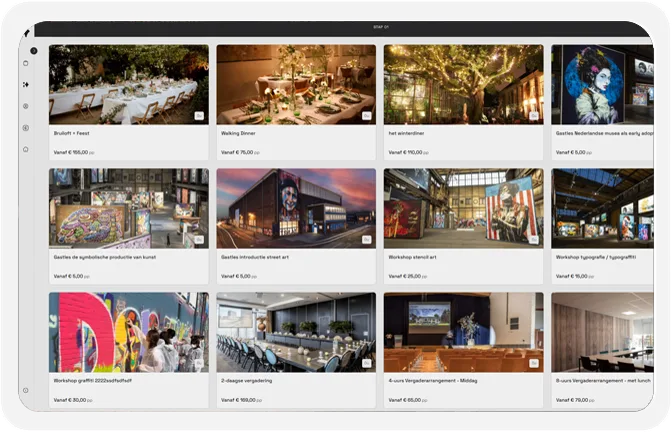Select the 'Workshop typografie / typograffiti' title

[x=596, y=257]
